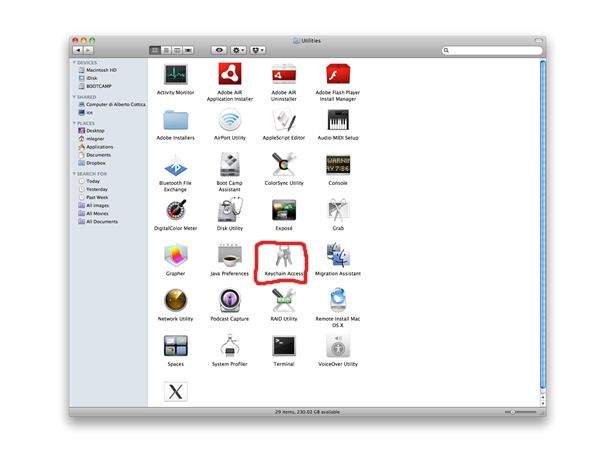This screenshot has height=450, width=600.
Task: Open Java Preferences
Action: point(230,255)
